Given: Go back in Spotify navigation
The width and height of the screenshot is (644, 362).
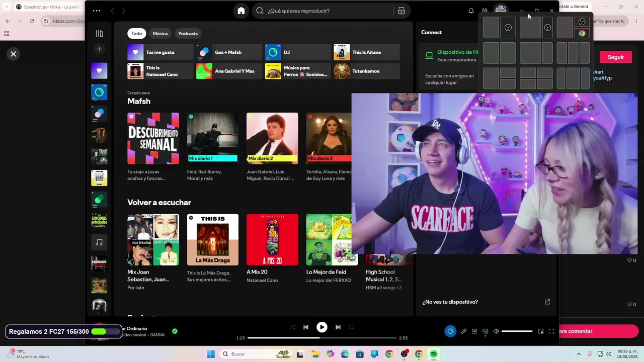Looking at the screenshot, I should (x=112, y=11).
